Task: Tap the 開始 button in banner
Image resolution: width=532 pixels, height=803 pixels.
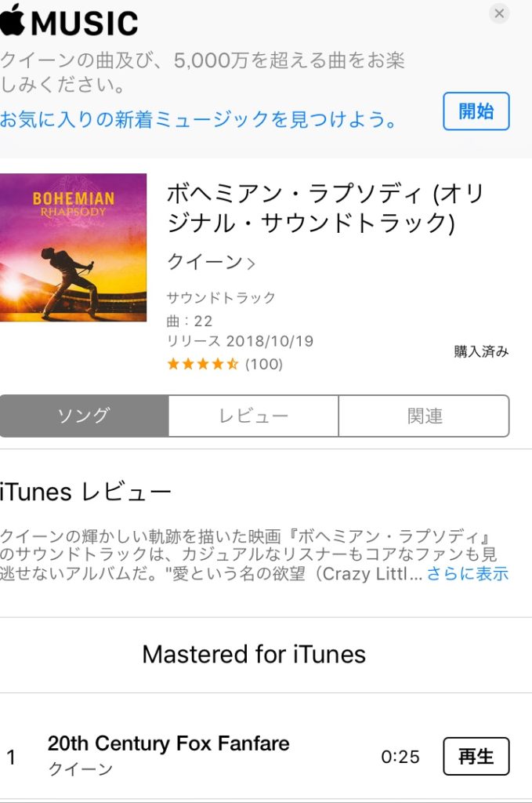Action: [476, 111]
